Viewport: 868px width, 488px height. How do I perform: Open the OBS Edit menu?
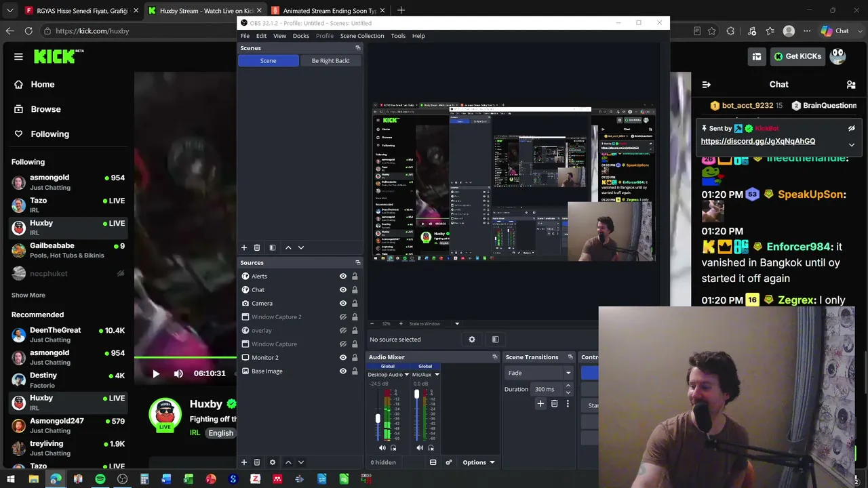(261, 36)
